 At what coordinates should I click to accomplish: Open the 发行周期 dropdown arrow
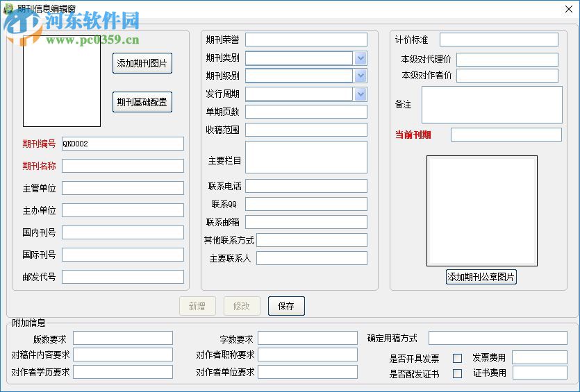point(361,94)
